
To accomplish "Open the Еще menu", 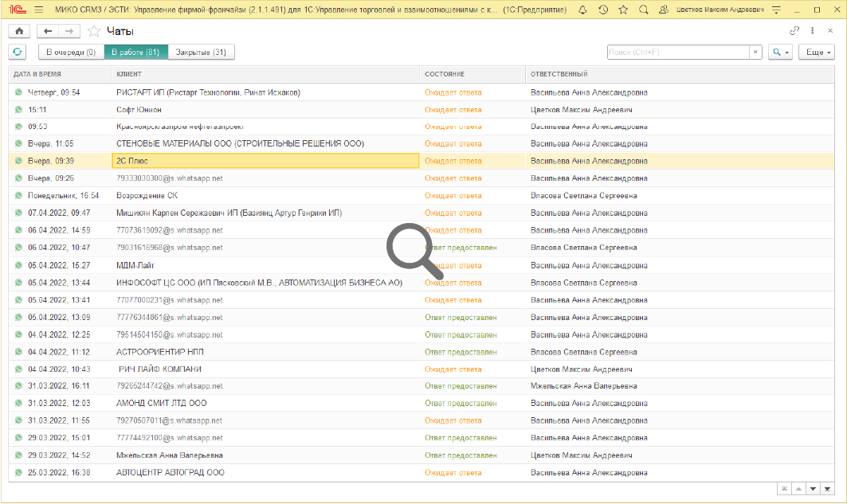I will pyautogui.click(x=817, y=53).
